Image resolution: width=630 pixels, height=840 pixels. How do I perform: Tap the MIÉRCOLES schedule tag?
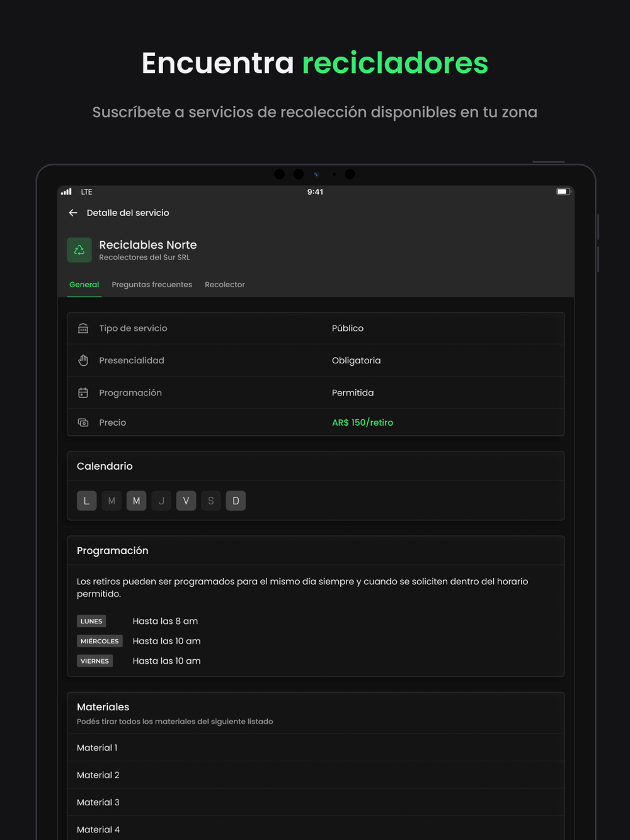point(100,641)
